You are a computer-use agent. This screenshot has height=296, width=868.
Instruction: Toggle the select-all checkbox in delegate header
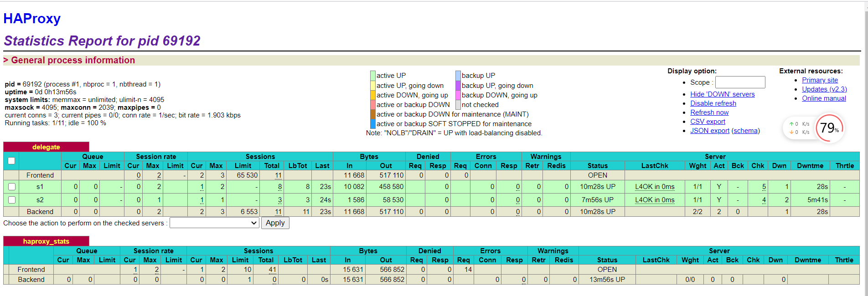11,161
